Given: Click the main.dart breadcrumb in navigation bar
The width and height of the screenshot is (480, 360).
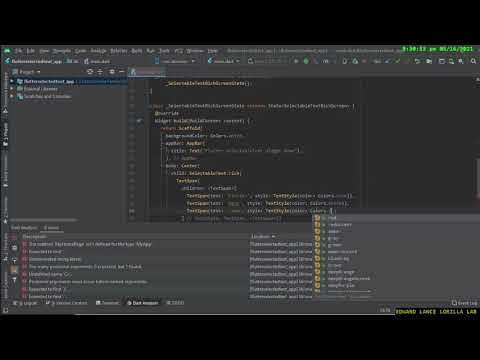Looking at the screenshot, I should 97,61.
